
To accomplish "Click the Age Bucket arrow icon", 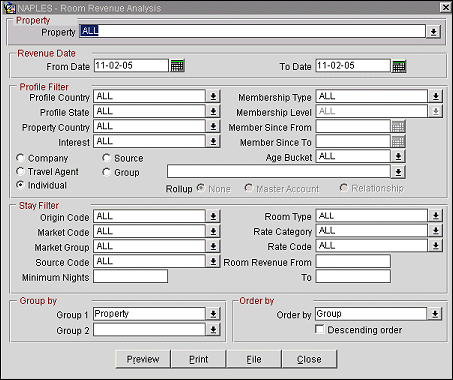I will coord(398,156).
